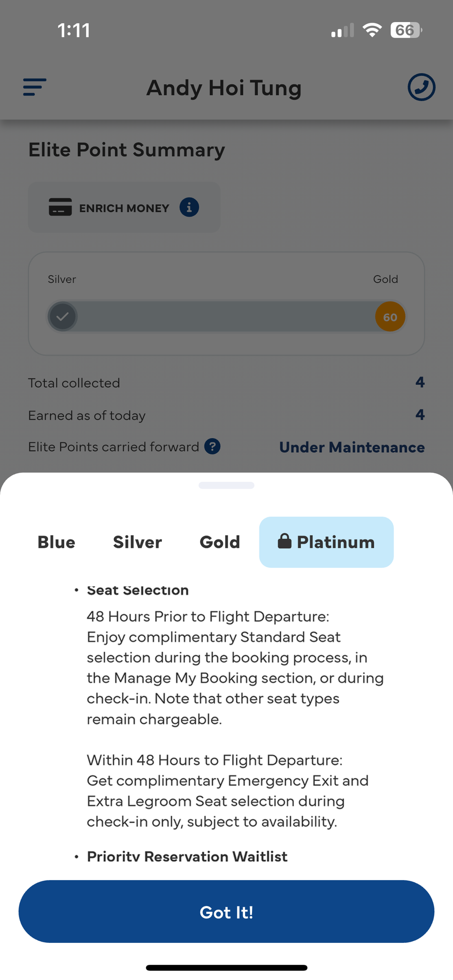Switch to the Silver tier tab
453x980 pixels.
click(137, 542)
